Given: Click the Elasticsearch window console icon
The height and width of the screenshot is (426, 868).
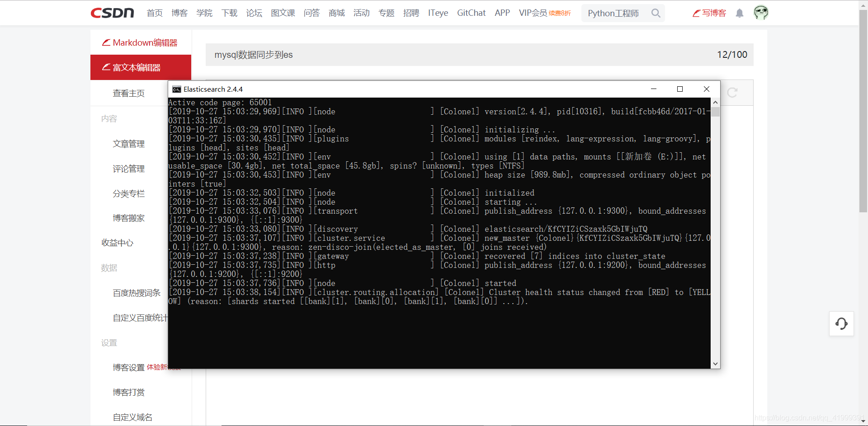Looking at the screenshot, I should tap(176, 89).
